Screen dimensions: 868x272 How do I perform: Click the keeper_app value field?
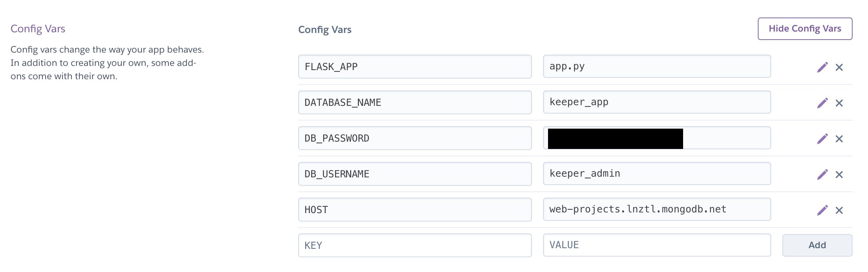pos(657,102)
